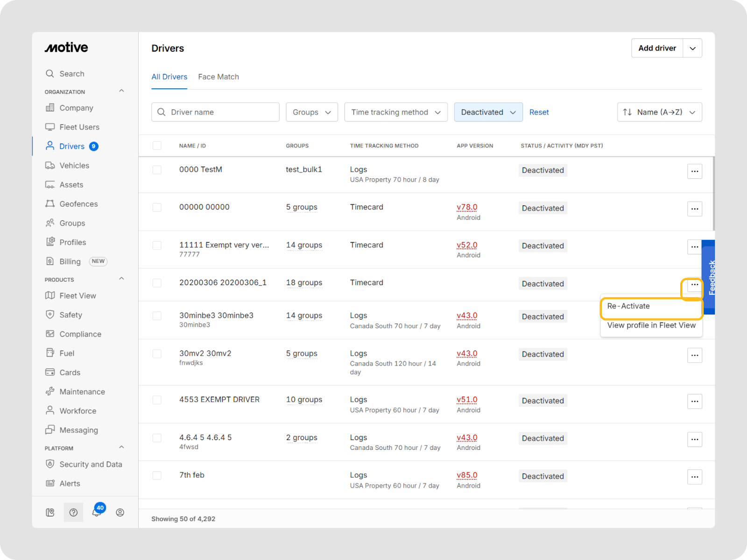
Task: Open Geofences from the sidebar
Action: (x=78, y=204)
